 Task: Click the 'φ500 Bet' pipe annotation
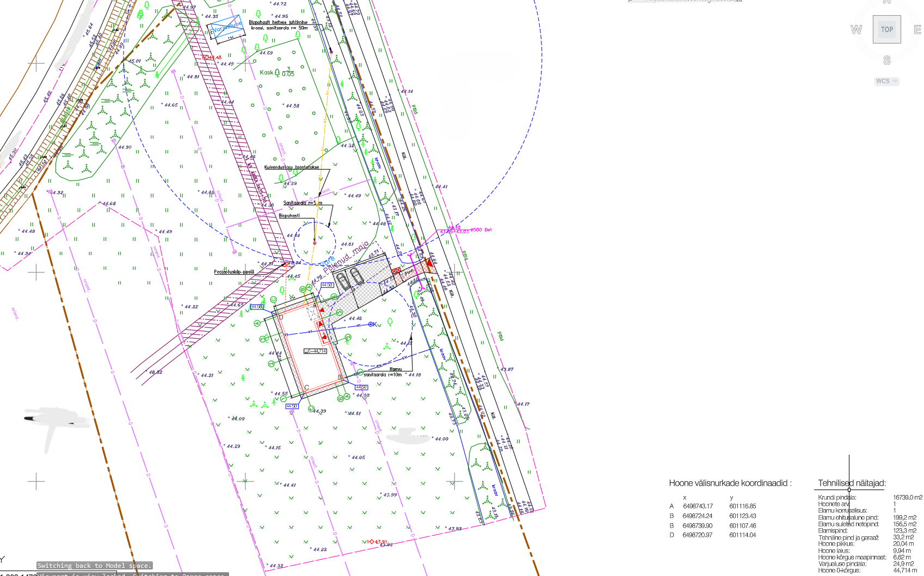[x=481, y=230]
